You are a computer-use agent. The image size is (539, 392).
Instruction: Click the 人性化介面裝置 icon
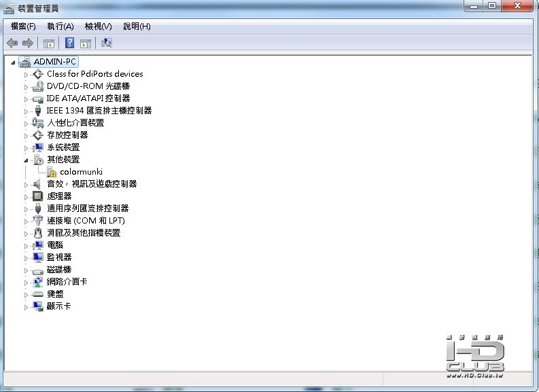38,123
